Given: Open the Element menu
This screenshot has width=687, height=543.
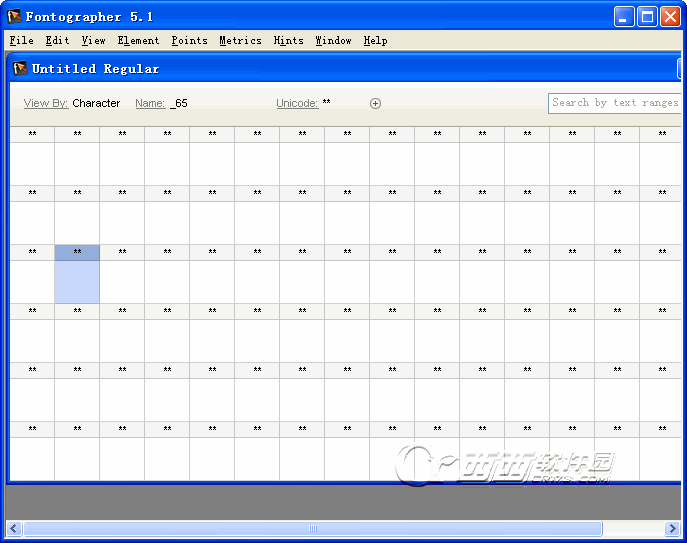Looking at the screenshot, I should click(x=138, y=40).
